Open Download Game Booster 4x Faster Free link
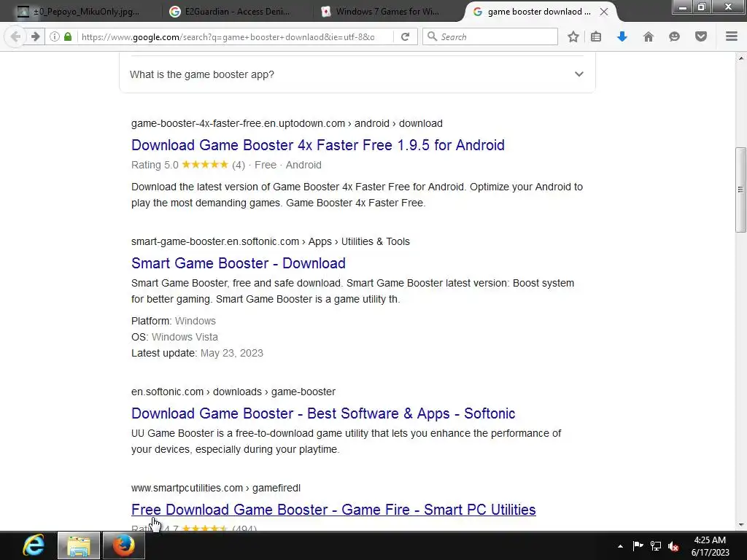 (318, 145)
